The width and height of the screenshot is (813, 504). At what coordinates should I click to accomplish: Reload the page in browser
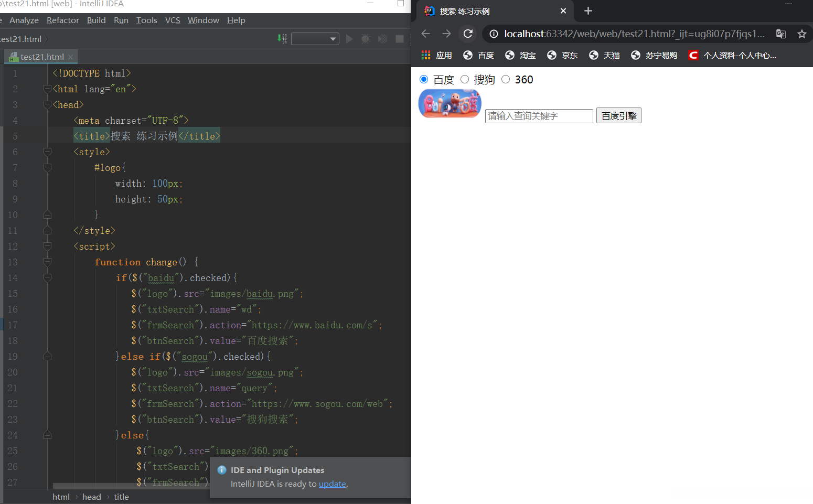pyautogui.click(x=468, y=34)
